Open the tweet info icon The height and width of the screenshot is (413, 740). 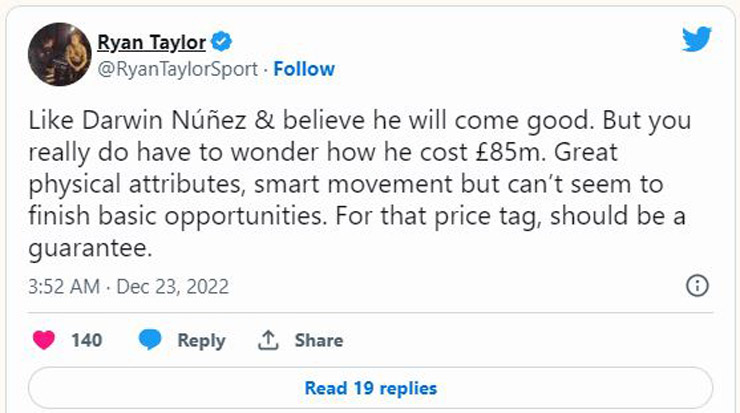pos(696,286)
